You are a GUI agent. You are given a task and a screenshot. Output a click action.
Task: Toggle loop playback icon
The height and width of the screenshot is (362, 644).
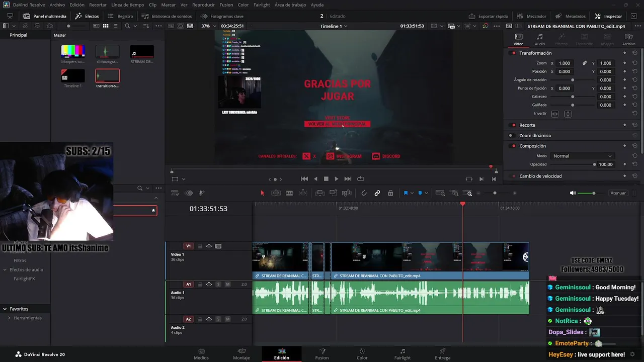tap(361, 179)
